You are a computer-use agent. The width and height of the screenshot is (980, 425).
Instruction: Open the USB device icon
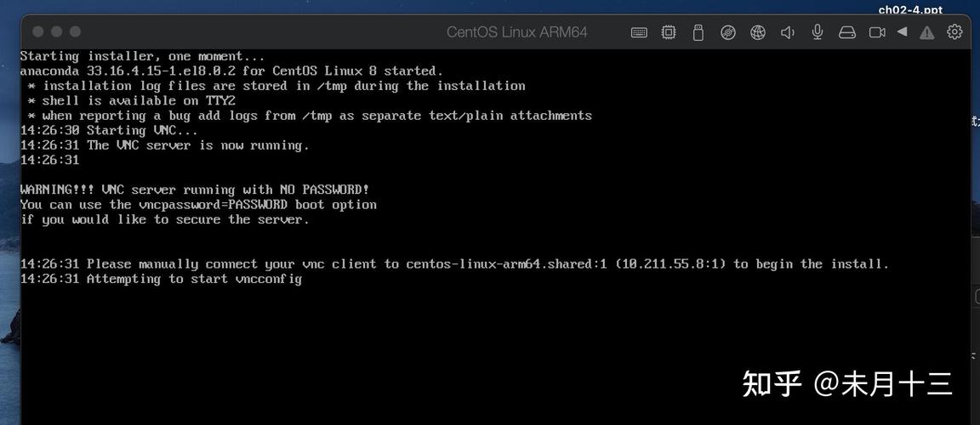[x=698, y=32]
